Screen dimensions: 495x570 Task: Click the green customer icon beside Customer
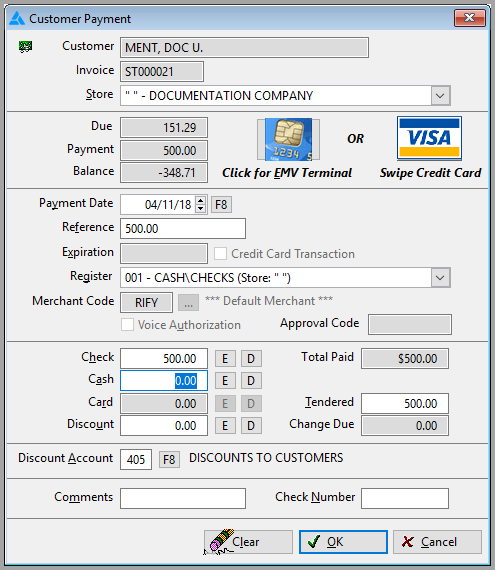point(25,47)
